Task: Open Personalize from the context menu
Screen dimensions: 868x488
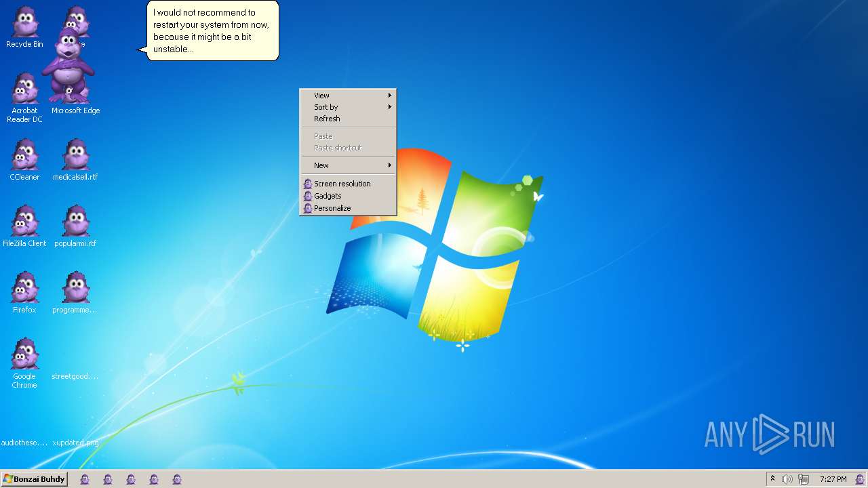Action: pyautogui.click(x=348, y=208)
